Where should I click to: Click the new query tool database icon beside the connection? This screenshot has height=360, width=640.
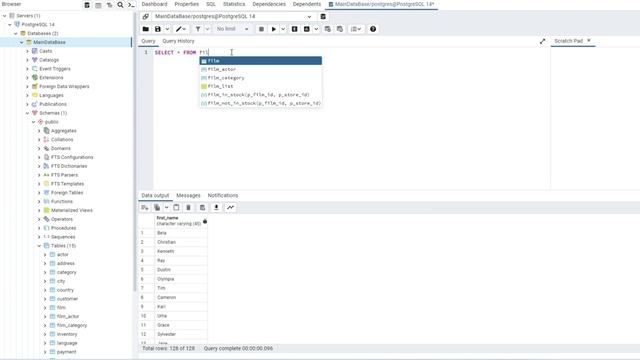[323, 16]
